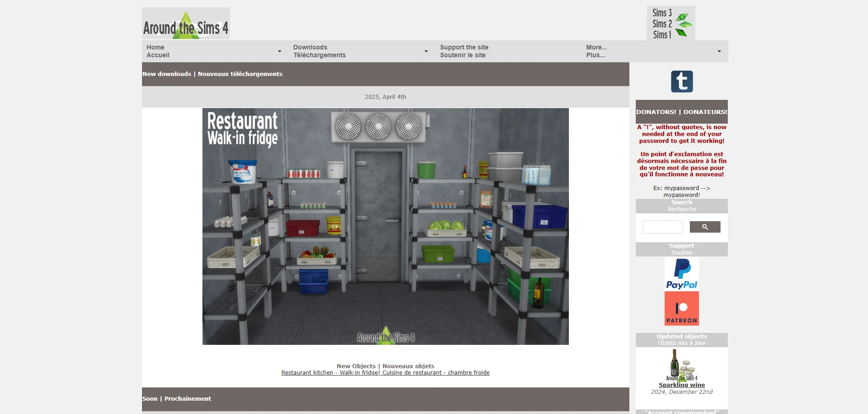Open the Sparkling wine link
This screenshot has width=868, height=414.
pyautogui.click(x=682, y=385)
